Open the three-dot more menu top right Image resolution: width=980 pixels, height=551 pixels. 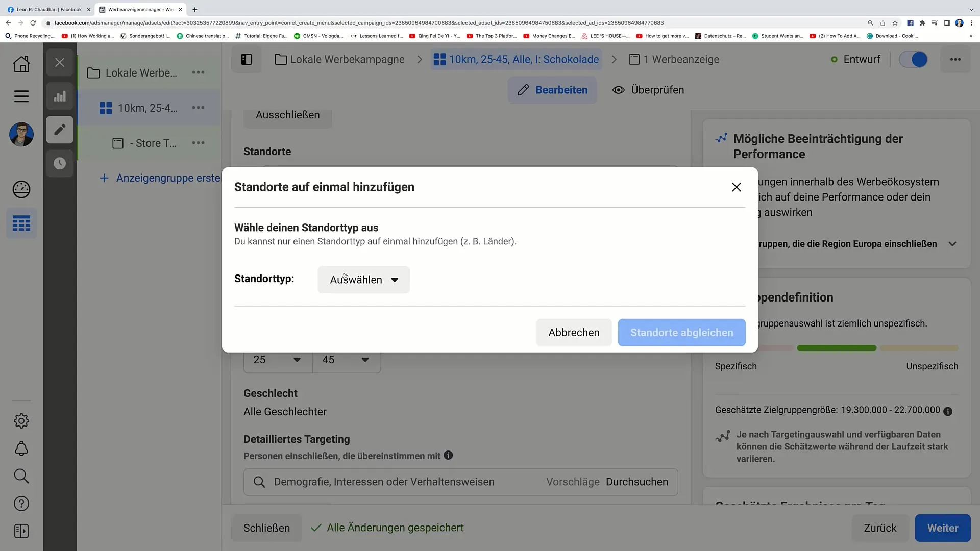(955, 59)
